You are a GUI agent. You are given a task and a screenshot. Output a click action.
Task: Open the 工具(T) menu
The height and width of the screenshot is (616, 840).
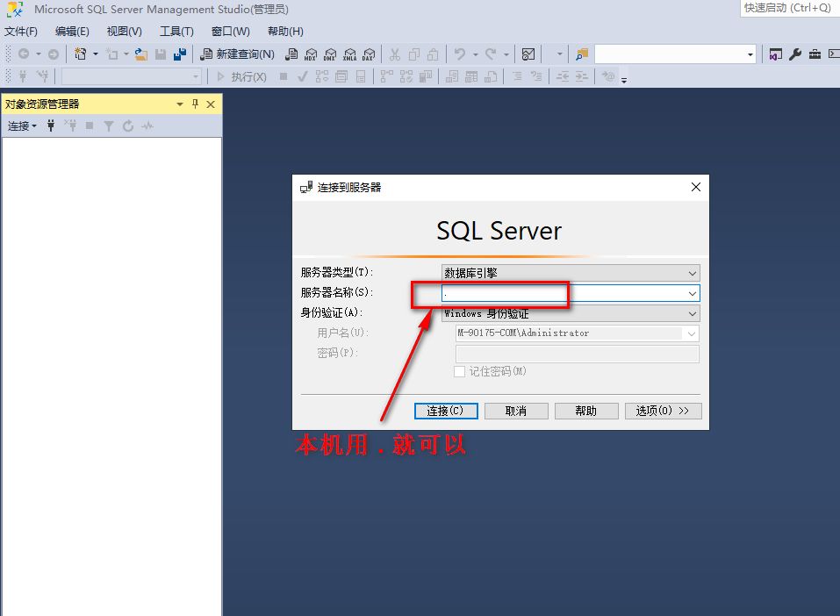(x=176, y=31)
